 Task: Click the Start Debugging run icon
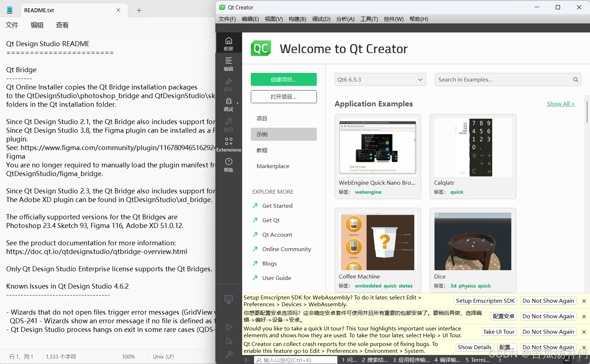(x=229, y=341)
